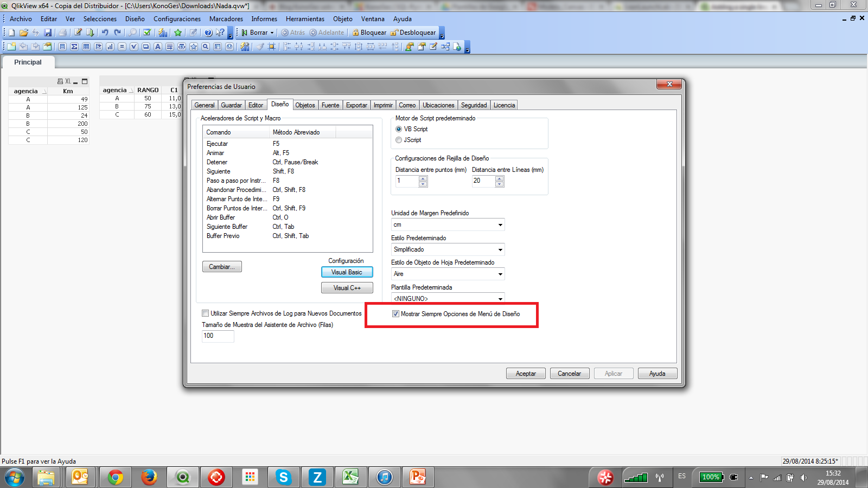
Task: Create a Chart object icon
Action: pyautogui.click(x=110, y=47)
